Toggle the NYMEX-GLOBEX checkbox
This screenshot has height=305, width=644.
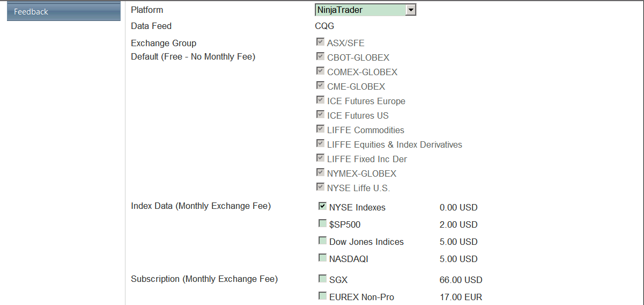tap(320, 172)
